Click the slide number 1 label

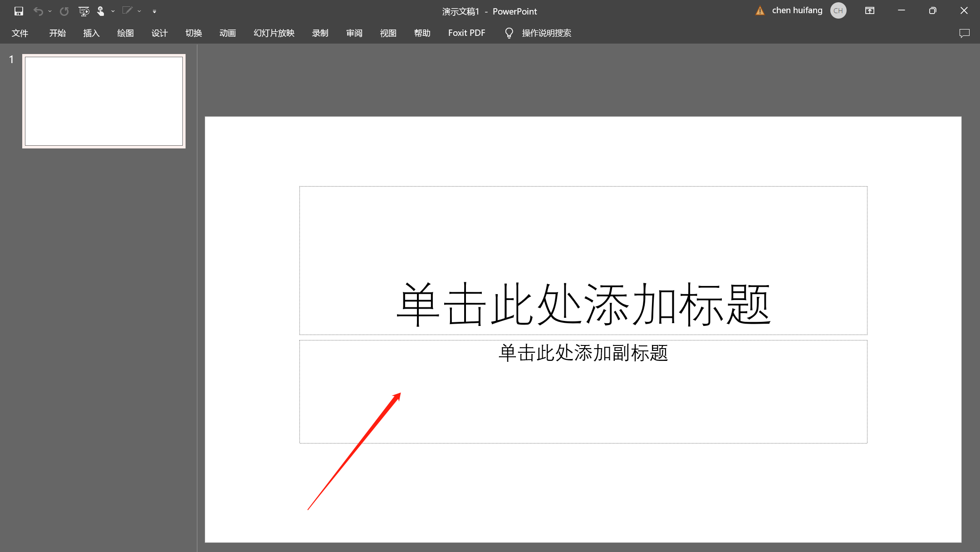coord(11,59)
